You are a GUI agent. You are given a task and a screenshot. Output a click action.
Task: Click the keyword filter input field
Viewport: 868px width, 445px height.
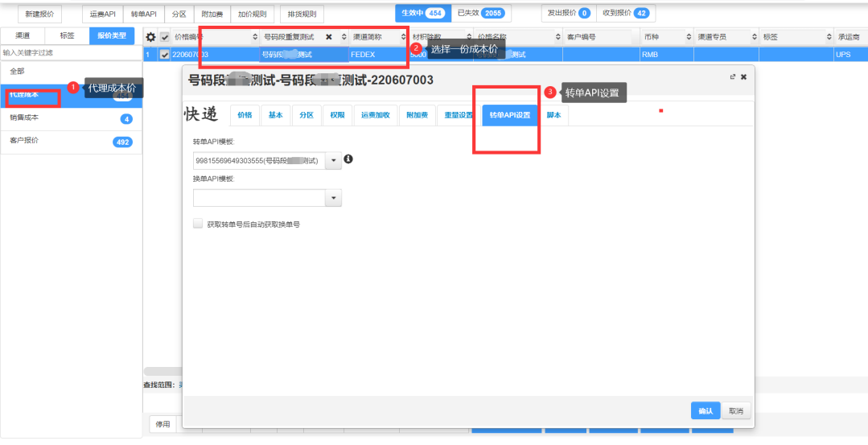coord(71,52)
